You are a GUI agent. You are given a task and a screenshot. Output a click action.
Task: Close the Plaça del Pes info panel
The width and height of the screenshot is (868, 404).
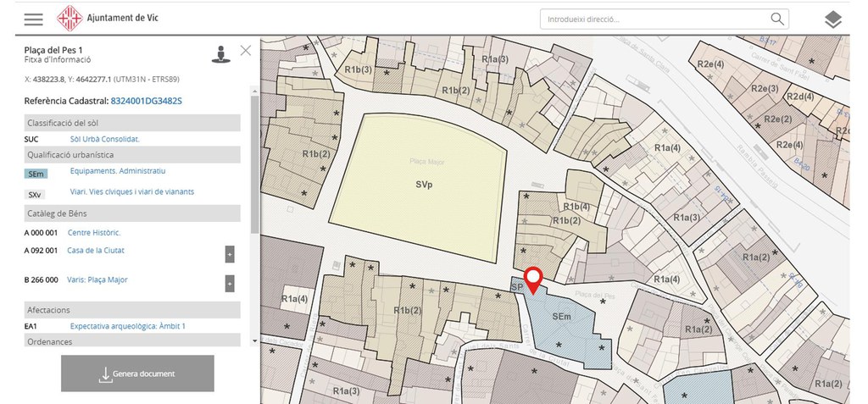point(246,51)
